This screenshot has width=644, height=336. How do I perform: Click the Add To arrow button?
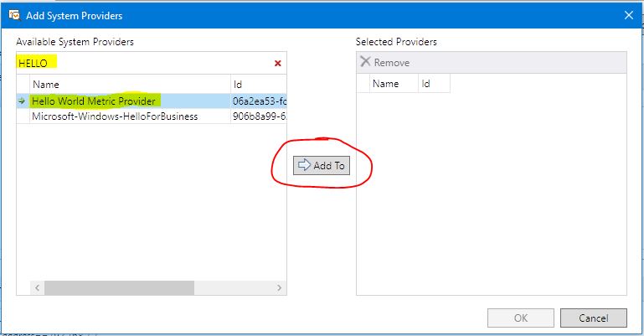(x=322, y=165)
